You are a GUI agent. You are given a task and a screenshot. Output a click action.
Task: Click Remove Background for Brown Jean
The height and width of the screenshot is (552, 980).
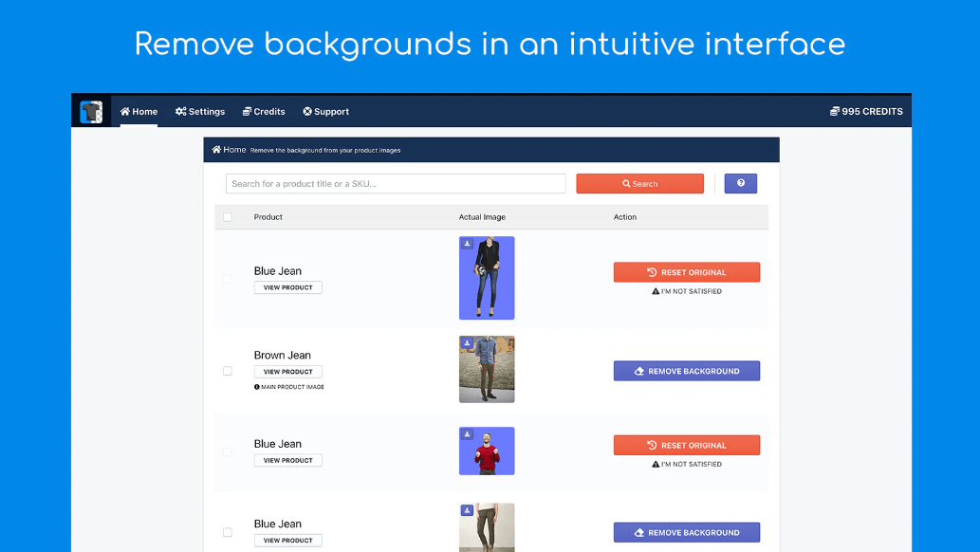click(686, 371)
